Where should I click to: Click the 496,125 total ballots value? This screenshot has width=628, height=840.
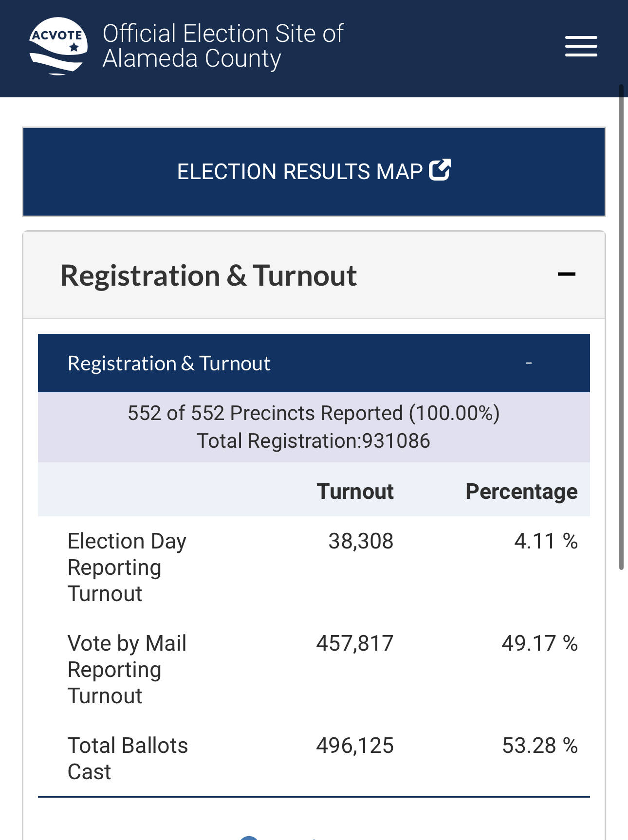coord(355,746)
